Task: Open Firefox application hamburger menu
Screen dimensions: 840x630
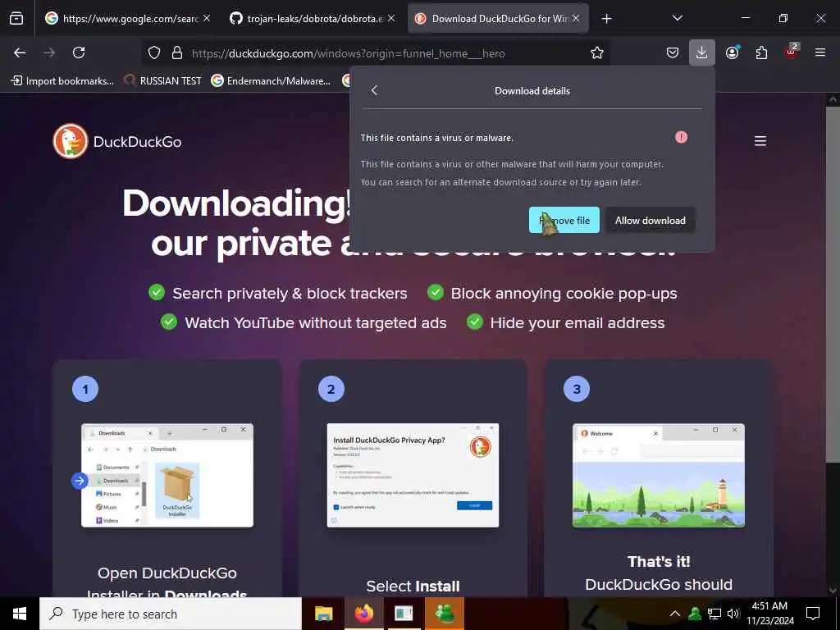Action: click(x=820, y=52)
